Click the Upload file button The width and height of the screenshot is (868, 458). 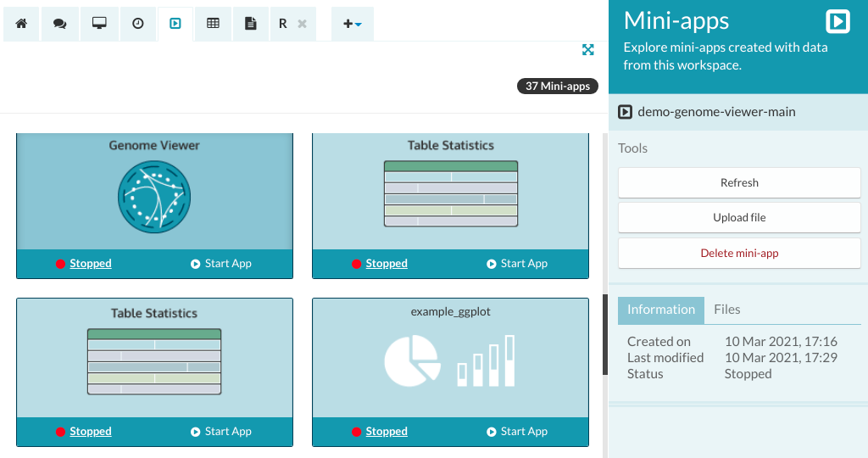click(739, 217)
